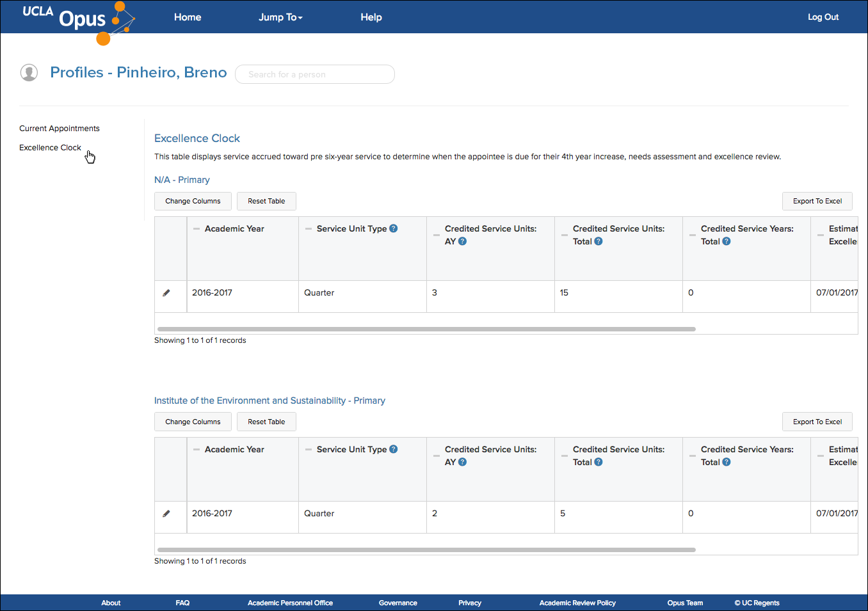
Task: Click the About footer link
Action: pos(111,603)
